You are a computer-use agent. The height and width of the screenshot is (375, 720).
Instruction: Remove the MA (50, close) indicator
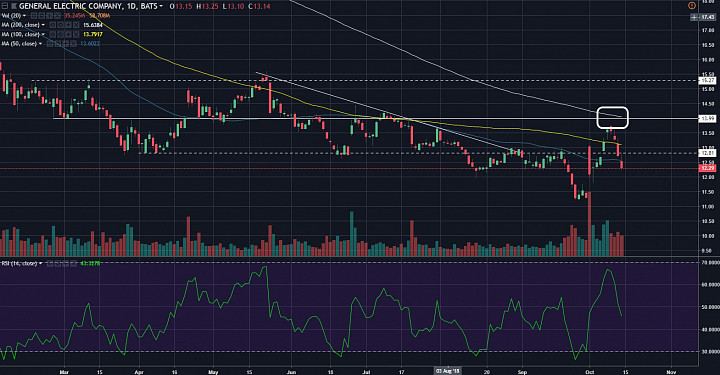pyautogui.click(x=73, y=44)
